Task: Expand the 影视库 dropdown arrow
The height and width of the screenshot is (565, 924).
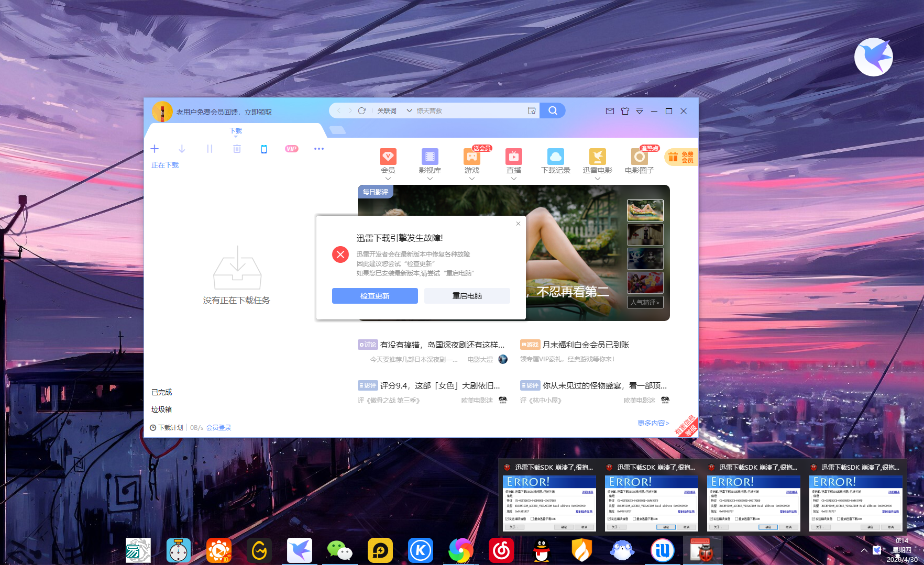Action: 430,179
